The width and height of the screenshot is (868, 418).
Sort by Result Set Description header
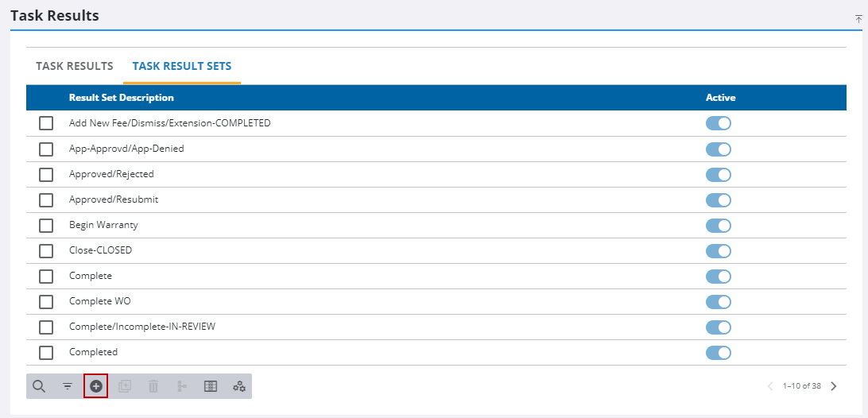pyautogui.click(x=122, y=98)
